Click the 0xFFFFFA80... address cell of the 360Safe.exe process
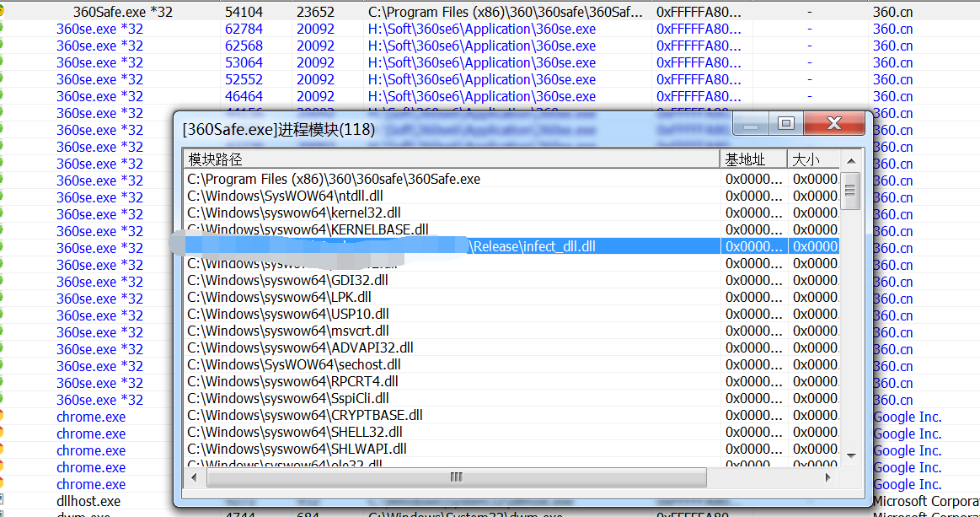980x517 pixels. [699, 12]
